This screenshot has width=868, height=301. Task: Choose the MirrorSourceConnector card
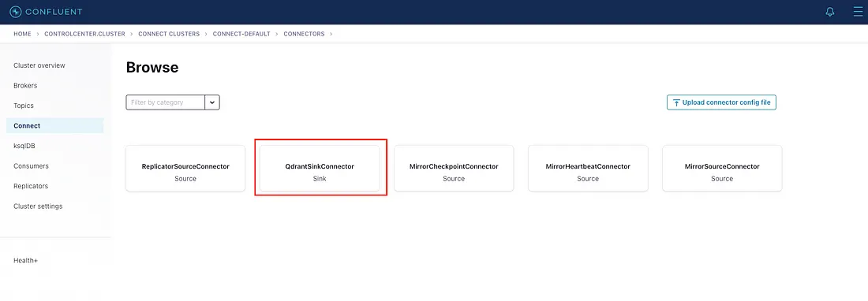tap(722, 169)
